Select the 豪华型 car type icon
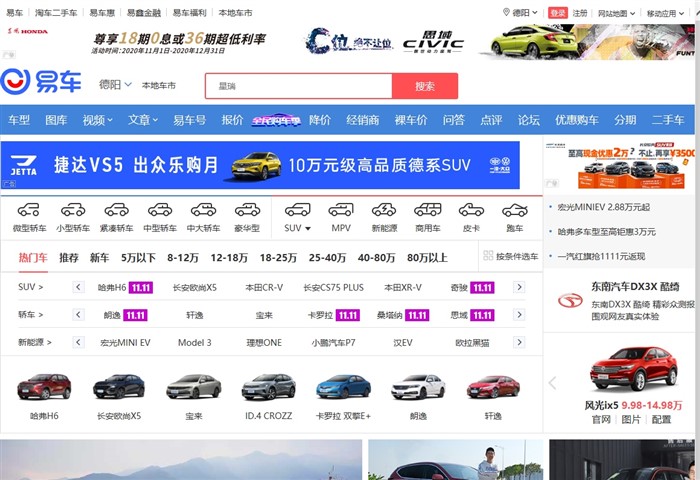 pos(247,209)
